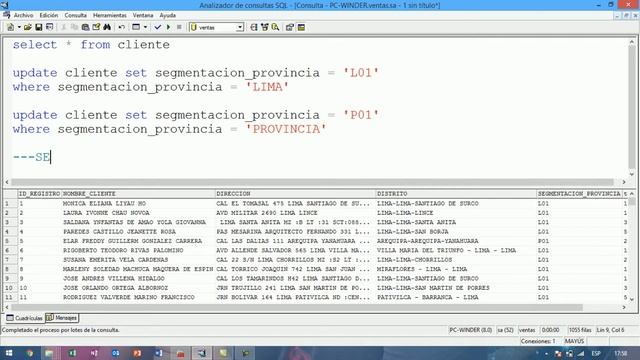The width and height of the screenshot is (640, 360).
Task: Click the P01 value in row 5
Action: [543, 241]
